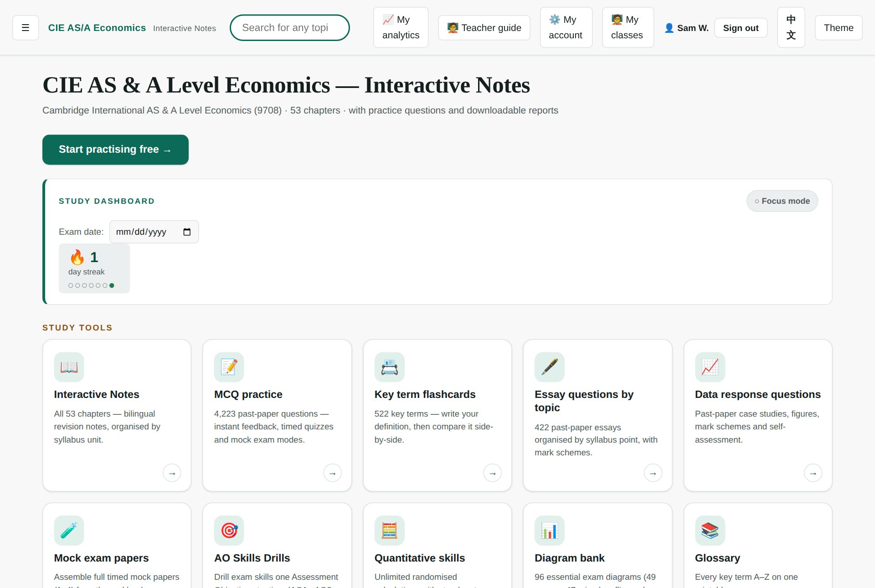Click CIE AS/A Economics logo link
This screenshot has height=588, width=875.
[97, 28]
